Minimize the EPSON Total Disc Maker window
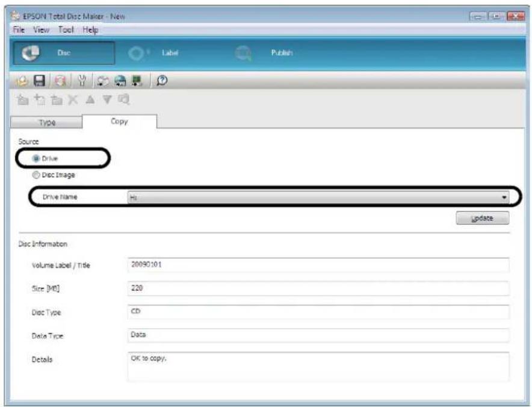Image resolution: width=532 pixels, height=407 pixels. point(478,16)
